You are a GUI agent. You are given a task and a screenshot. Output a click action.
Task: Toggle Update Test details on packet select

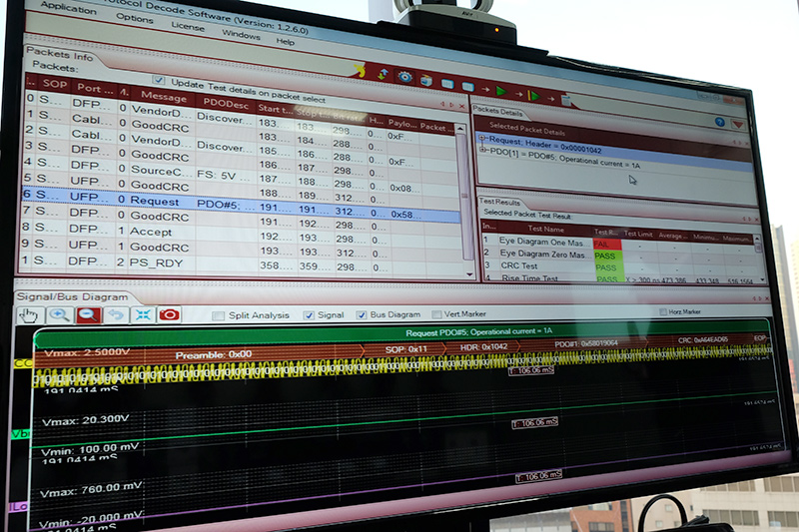[x=159, y=80]
